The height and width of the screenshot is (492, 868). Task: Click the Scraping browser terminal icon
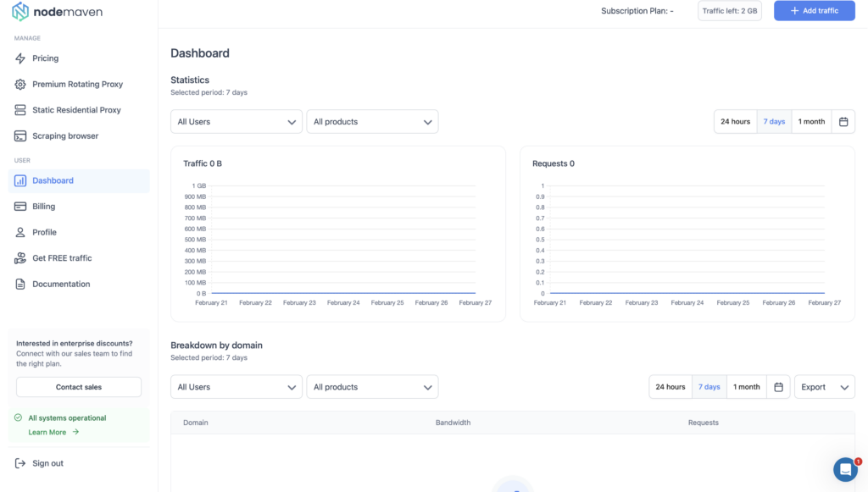click(x=20, y=136)
